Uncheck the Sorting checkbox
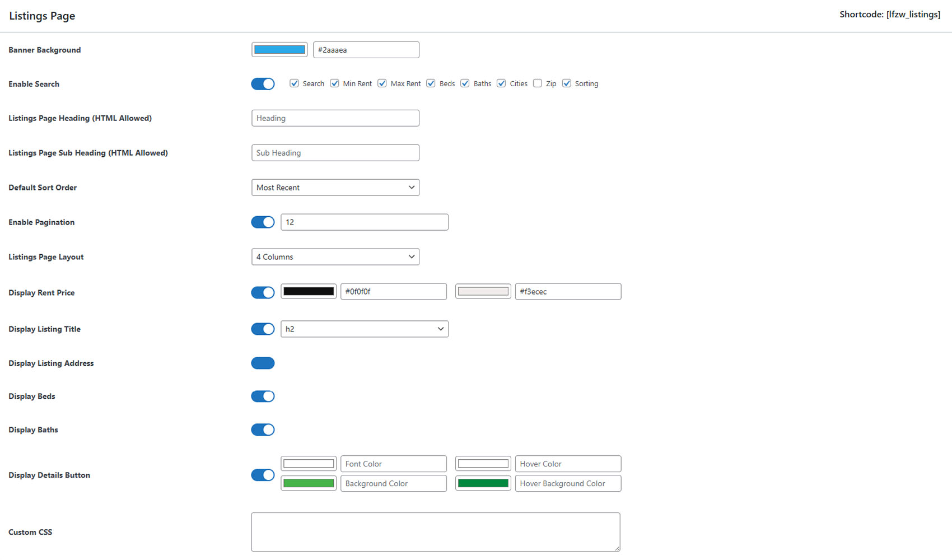Screen dimensions: 952x560 [x=567, y=83]
